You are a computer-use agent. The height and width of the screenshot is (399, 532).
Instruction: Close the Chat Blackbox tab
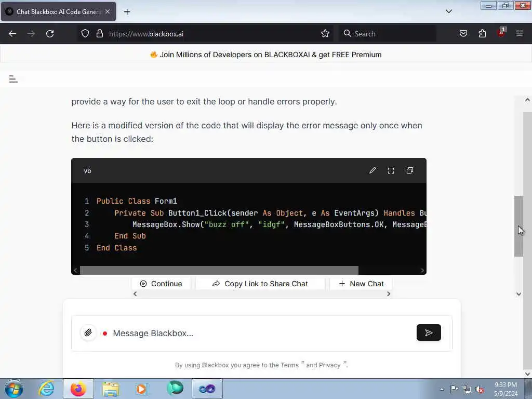(x=107, y=11)
